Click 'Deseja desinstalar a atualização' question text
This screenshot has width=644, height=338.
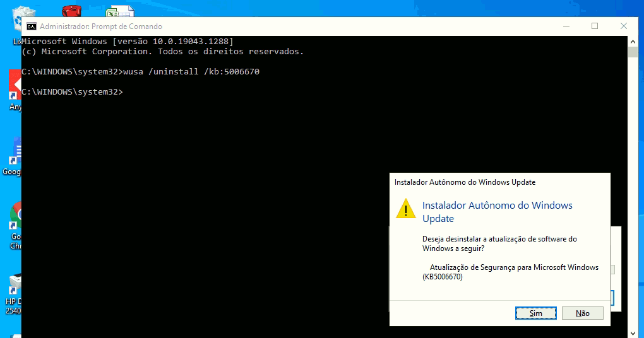pyautogui.click(x=499, y=243)
